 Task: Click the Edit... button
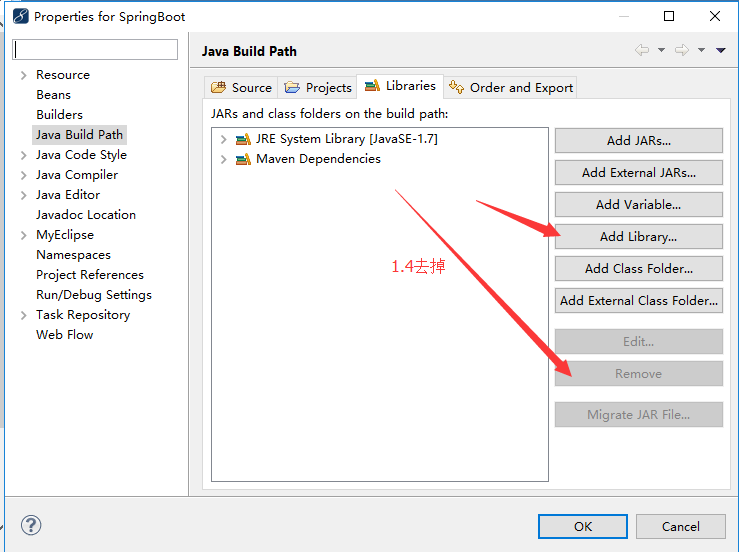coord(639,342)
